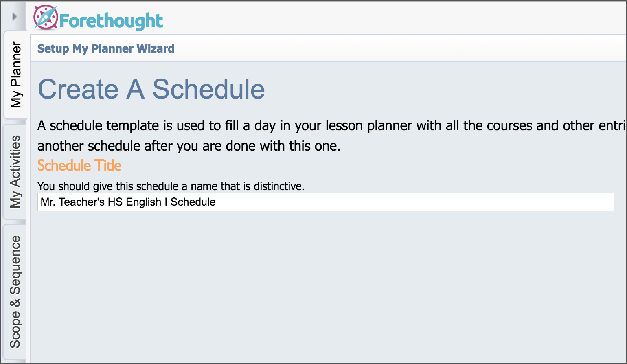
Task: Click the word 'Schedule' inside the title field
Action: 193,202
